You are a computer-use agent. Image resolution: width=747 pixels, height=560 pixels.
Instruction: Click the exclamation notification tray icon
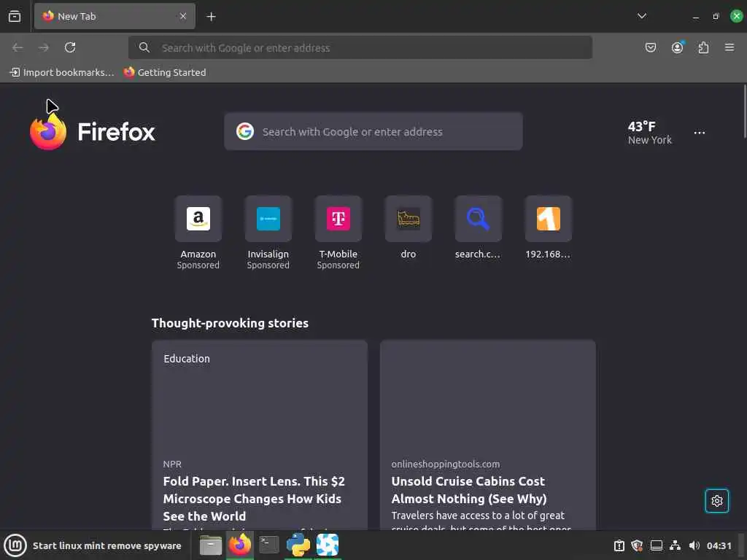(619, 545)
